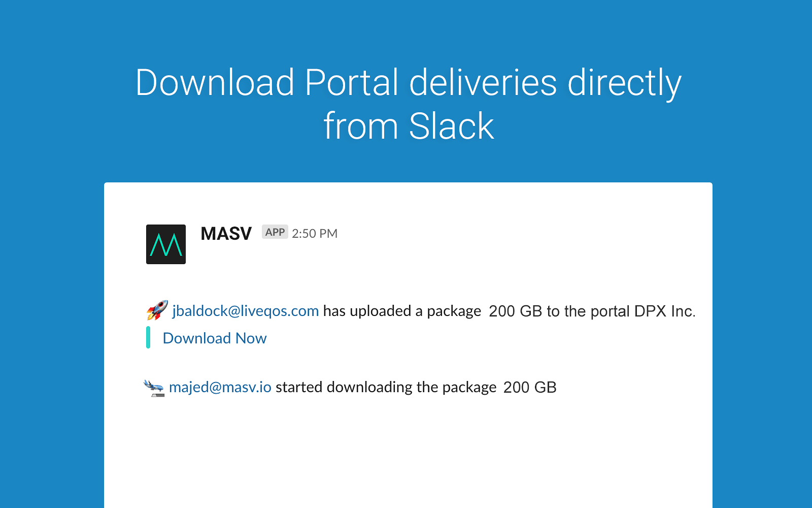Image resolution: width=812 pixels, height=508 pixels.
Task: Click 'started downloading the package' text
Action: 386,387
